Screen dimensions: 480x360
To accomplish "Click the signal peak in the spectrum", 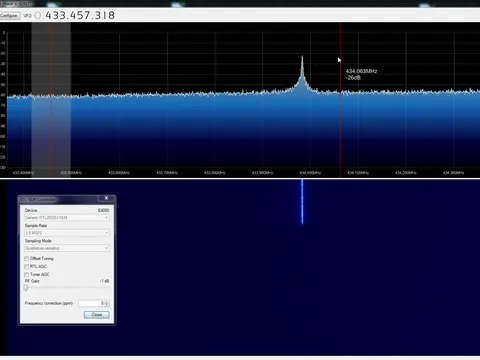I will click(x=302, y=57).
